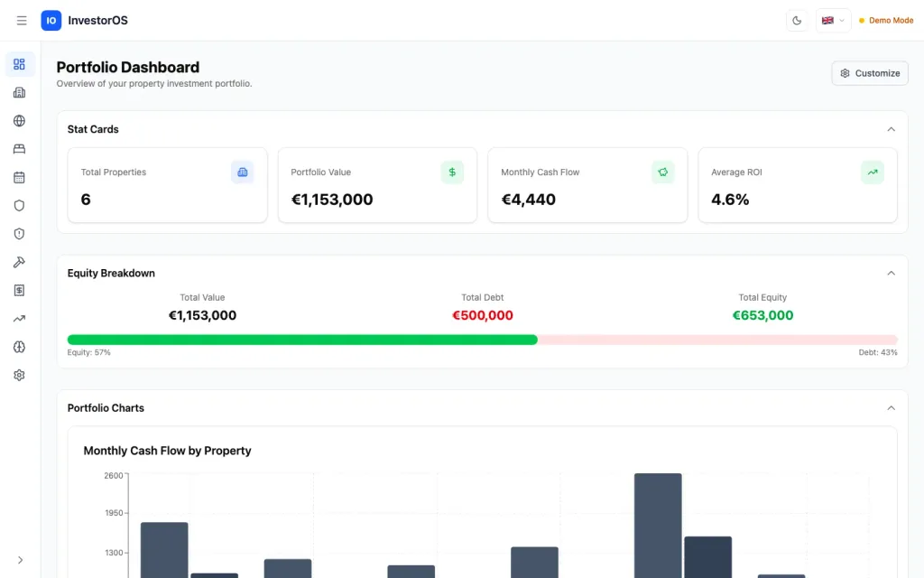Click the green €653,000 Total Equity value
The width and height of the screenshot is (924, 578).
tap(762, 315)
